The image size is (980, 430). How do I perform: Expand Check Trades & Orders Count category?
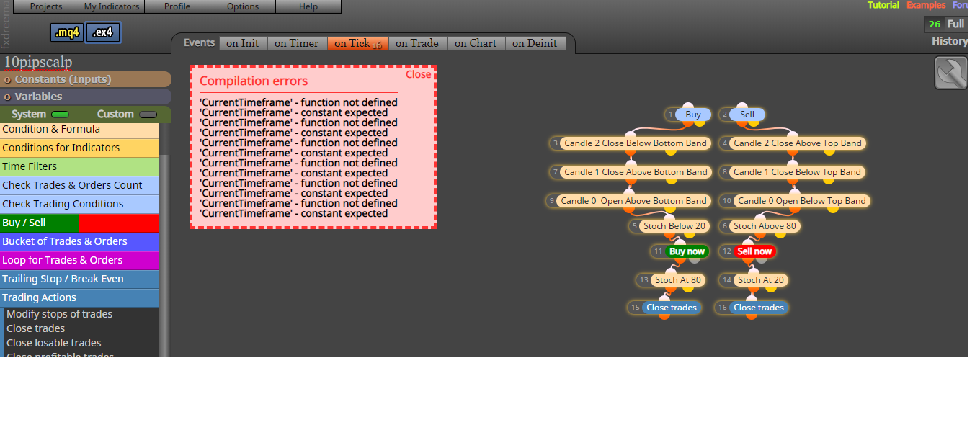79,185
